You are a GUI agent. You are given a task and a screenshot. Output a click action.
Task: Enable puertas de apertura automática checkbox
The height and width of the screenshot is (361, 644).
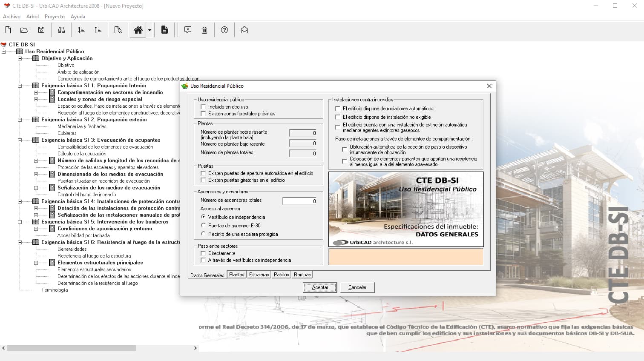click(203, 173)
